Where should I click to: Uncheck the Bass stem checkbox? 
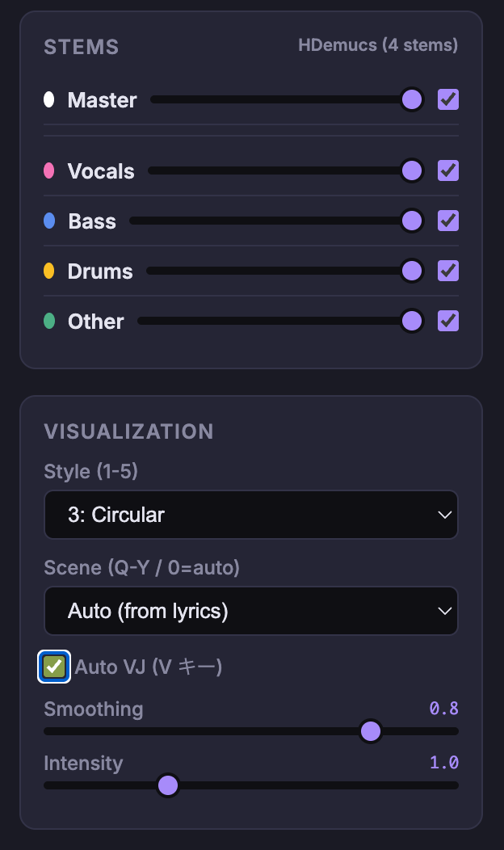pos(448,221)
